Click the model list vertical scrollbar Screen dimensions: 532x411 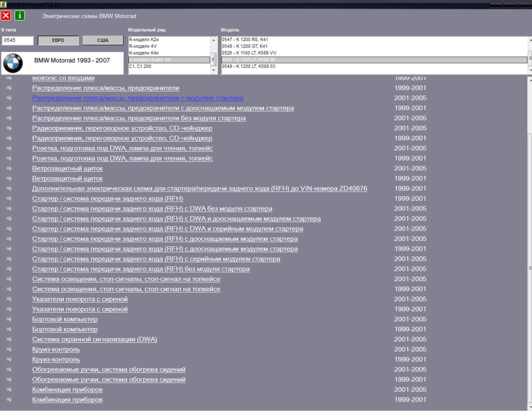point(529,55)
